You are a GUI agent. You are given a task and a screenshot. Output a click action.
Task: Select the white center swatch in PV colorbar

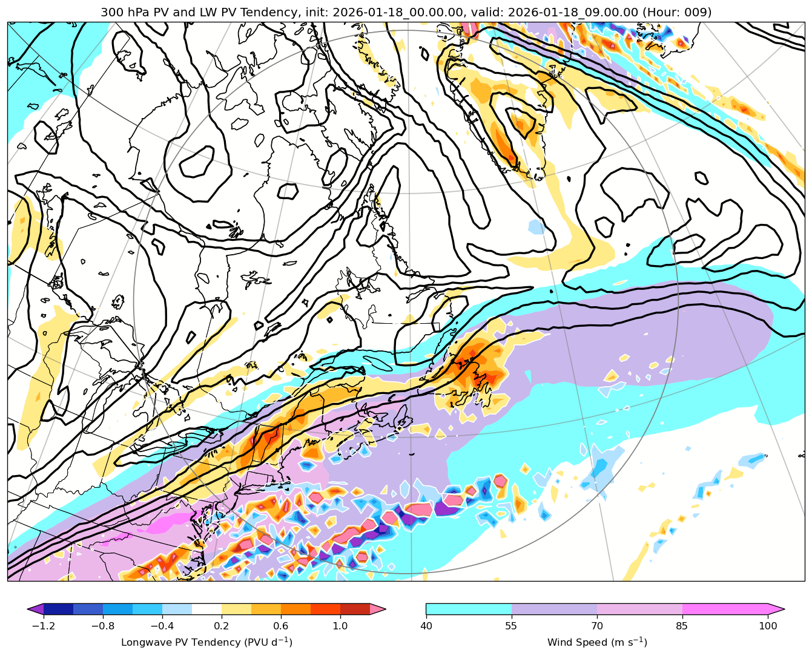click(206, 609)
